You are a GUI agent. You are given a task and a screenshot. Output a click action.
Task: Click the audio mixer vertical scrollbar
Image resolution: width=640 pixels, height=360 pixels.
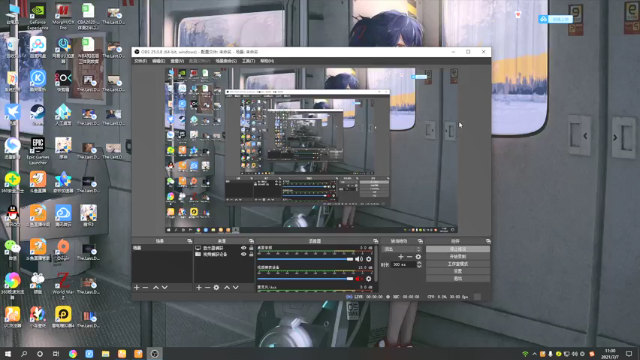(375, 263)
